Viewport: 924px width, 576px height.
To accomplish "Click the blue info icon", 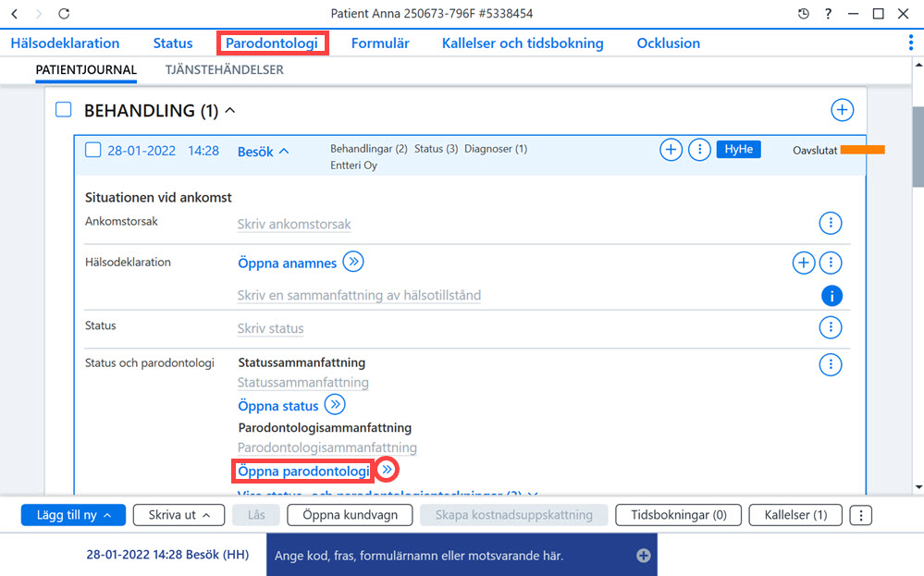I will point(832,296).
